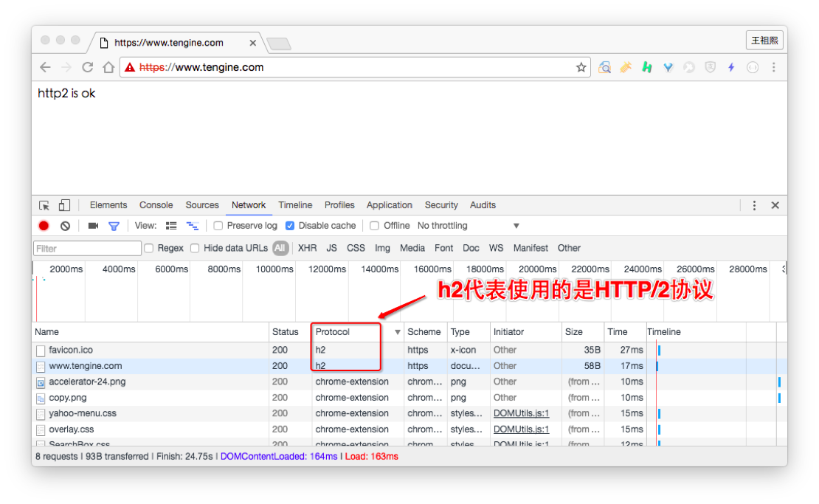Stop network recording with the red button
Screen dimensions: 819x504
(x=44, y=226)
